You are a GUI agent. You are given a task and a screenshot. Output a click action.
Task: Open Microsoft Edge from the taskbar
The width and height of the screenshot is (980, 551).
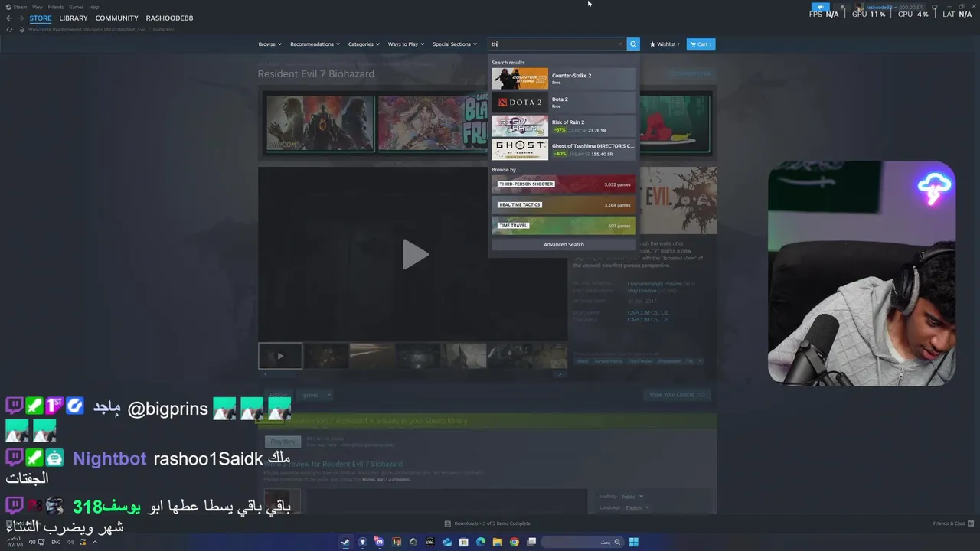click(x=480, y=542)
